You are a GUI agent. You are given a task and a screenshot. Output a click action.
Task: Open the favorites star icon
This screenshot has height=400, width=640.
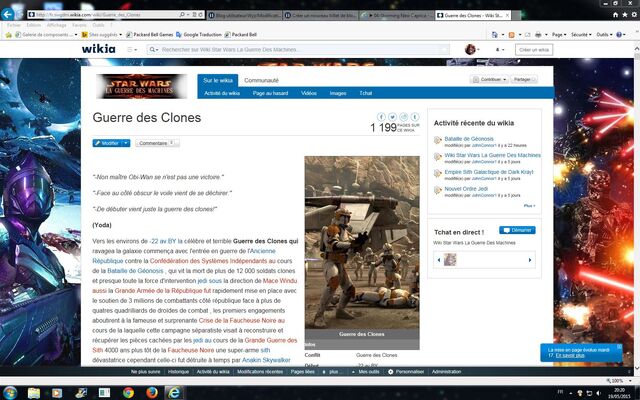click(x=624, y=15)
